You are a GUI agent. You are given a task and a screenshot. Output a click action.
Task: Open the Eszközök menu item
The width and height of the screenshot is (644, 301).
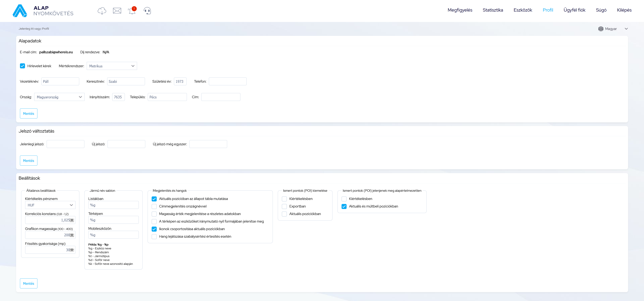[x=523, y=10]
